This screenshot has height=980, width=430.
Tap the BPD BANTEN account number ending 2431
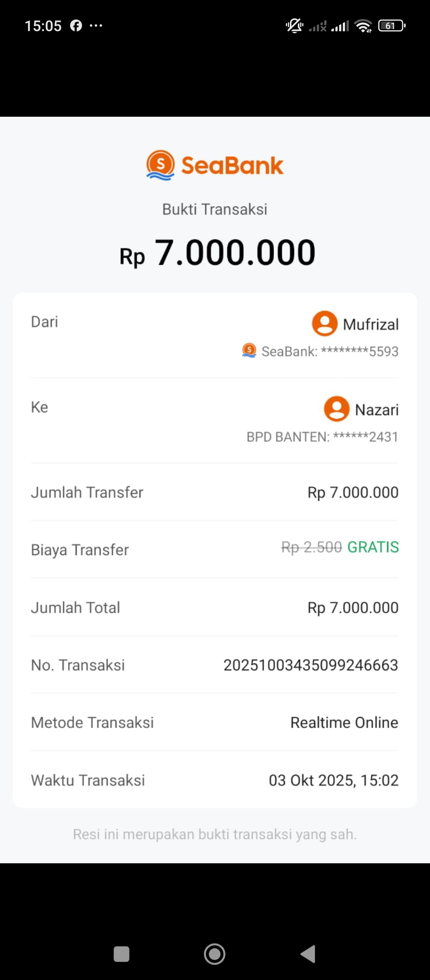coord(322,437)
